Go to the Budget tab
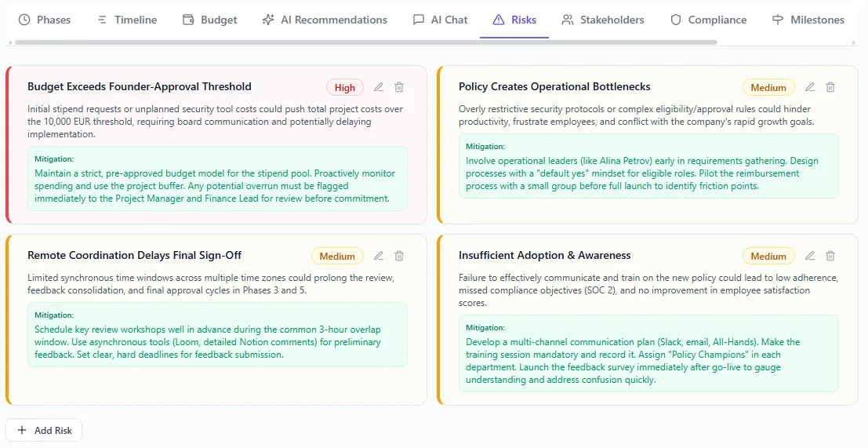 [x=209, y=20]
